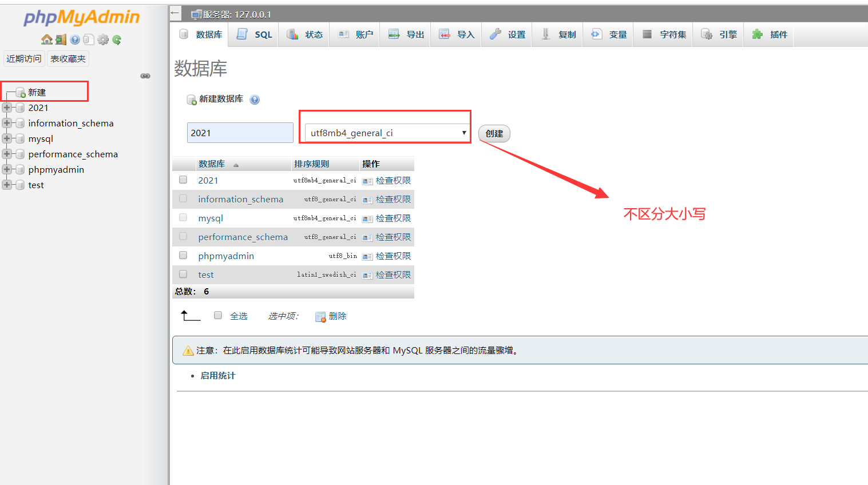Open the 插件 plugins tab

[769, 34]
